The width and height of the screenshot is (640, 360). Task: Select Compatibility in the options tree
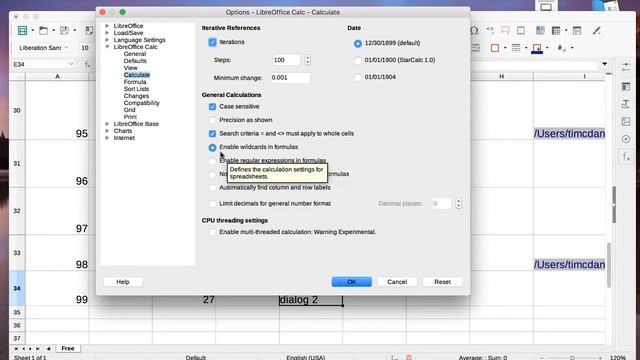(142, 103)
